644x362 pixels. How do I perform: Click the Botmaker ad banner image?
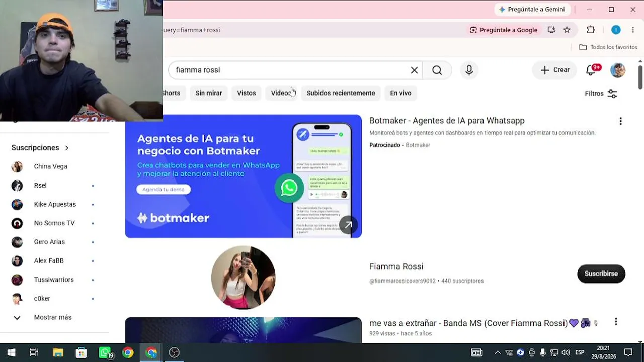point(243,176)
